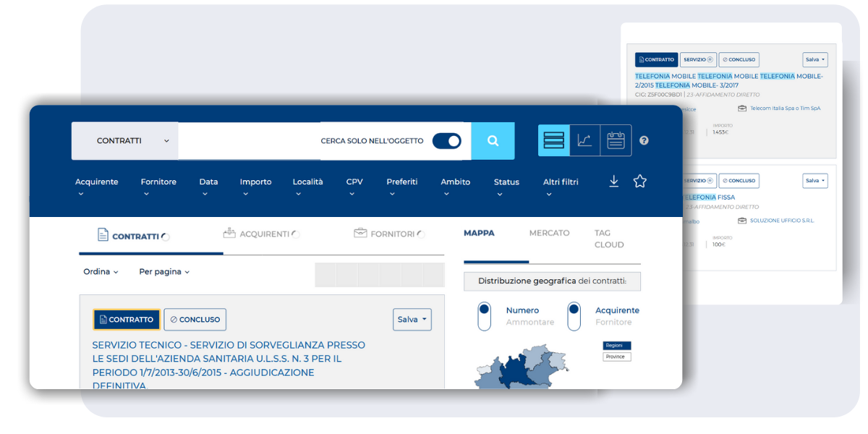Image resolution: width=868 pixels, height=434 pixels.
Task: Switch to list view icon
Action: (553, 140)
